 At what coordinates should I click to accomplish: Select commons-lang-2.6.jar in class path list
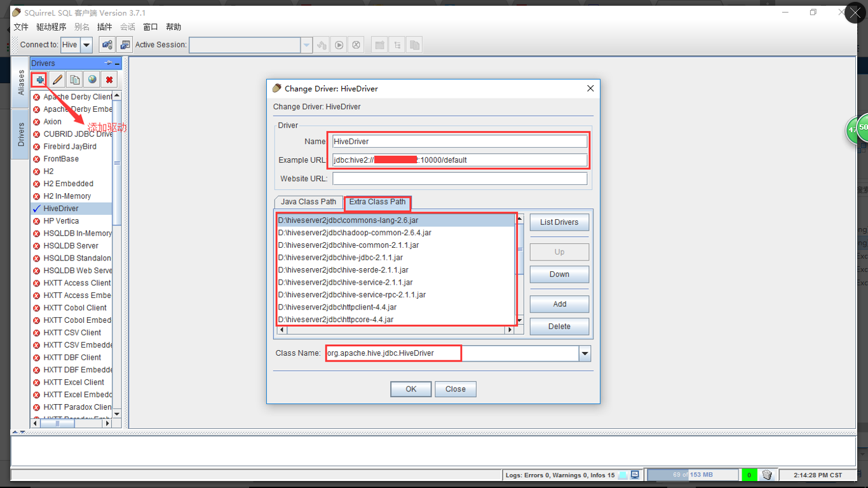396,220
